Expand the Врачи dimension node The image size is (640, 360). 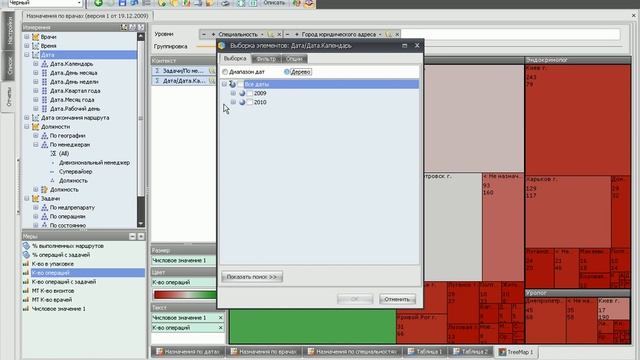[x=27, y=37]
